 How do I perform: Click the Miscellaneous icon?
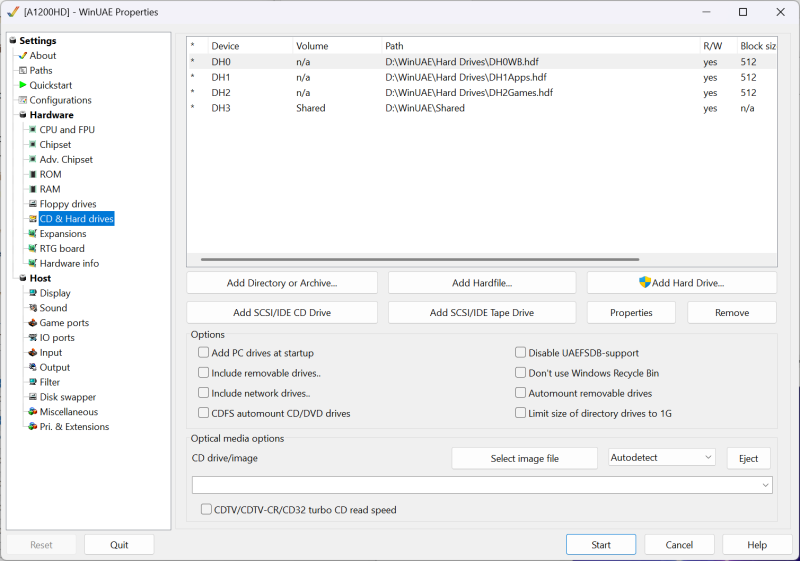pos(33,411)
